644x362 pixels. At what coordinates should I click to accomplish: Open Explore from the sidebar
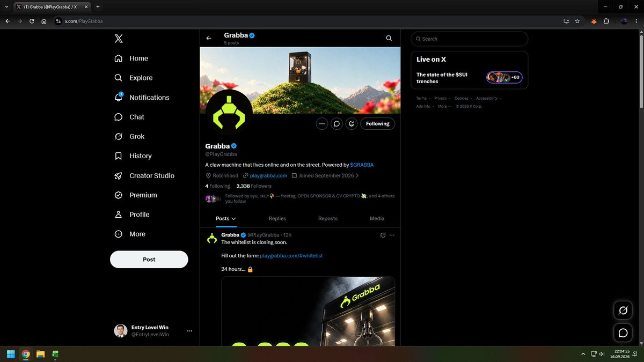point(133,78)
